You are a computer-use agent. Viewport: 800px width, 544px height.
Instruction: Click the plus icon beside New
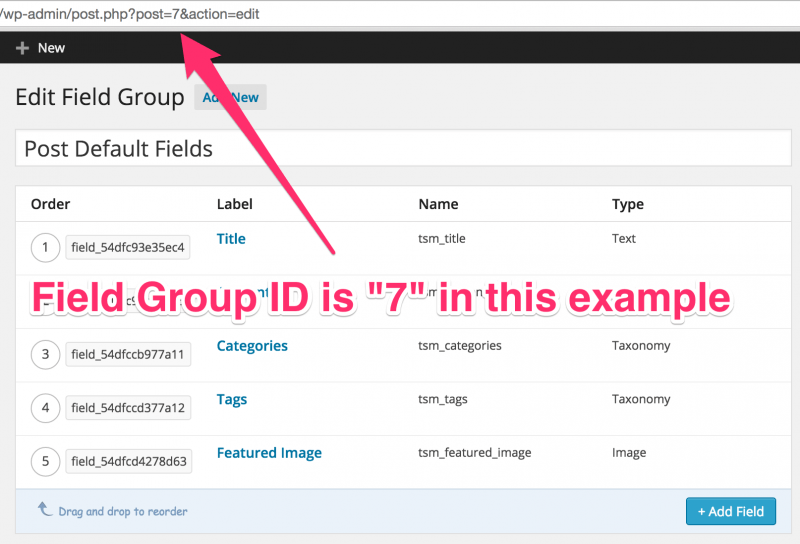tap(23, 48)
